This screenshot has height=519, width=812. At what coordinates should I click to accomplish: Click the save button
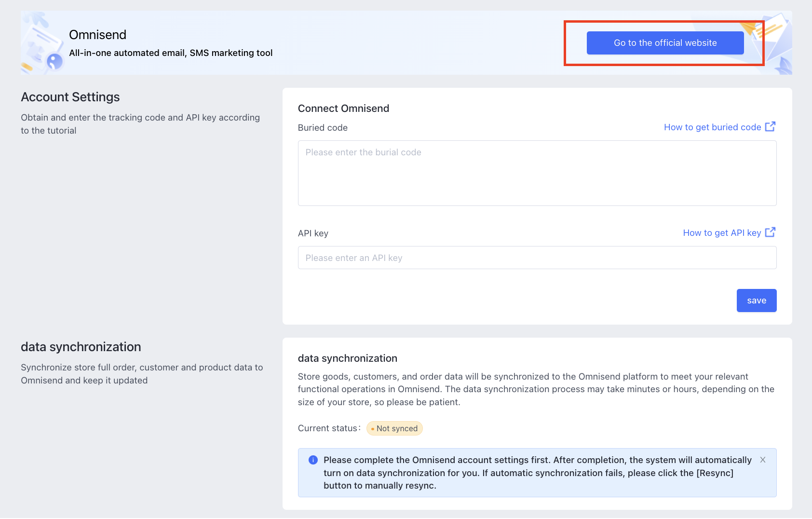pos(757,300)
